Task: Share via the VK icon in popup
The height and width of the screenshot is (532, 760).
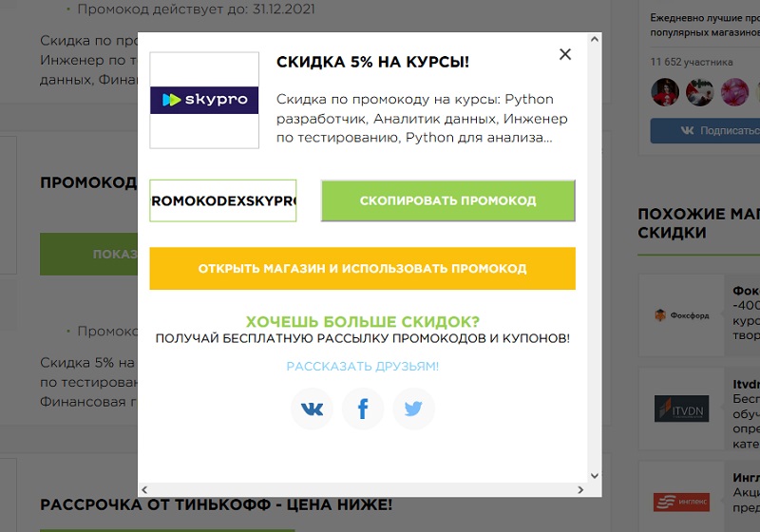Action: pos(312,409)
